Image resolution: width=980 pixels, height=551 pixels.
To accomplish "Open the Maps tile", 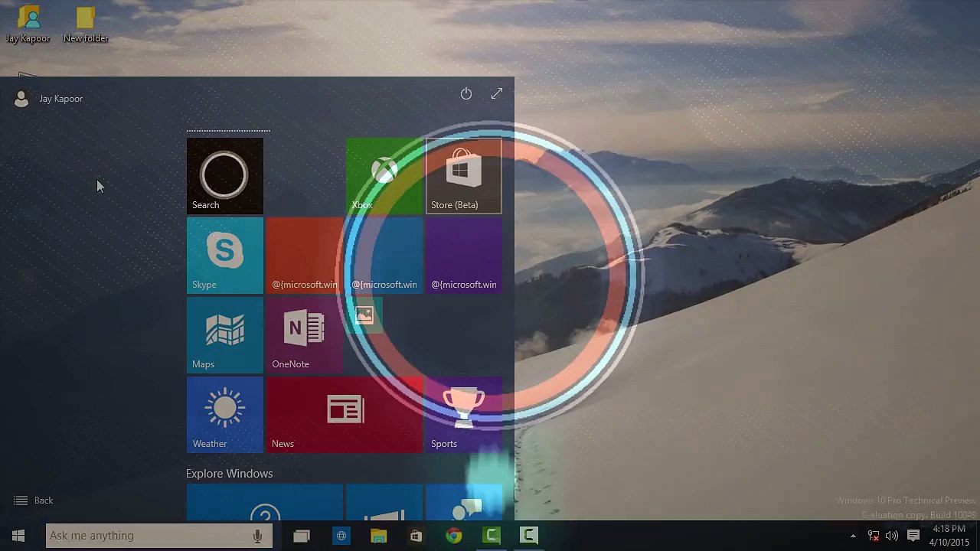I will click(224, 334).
